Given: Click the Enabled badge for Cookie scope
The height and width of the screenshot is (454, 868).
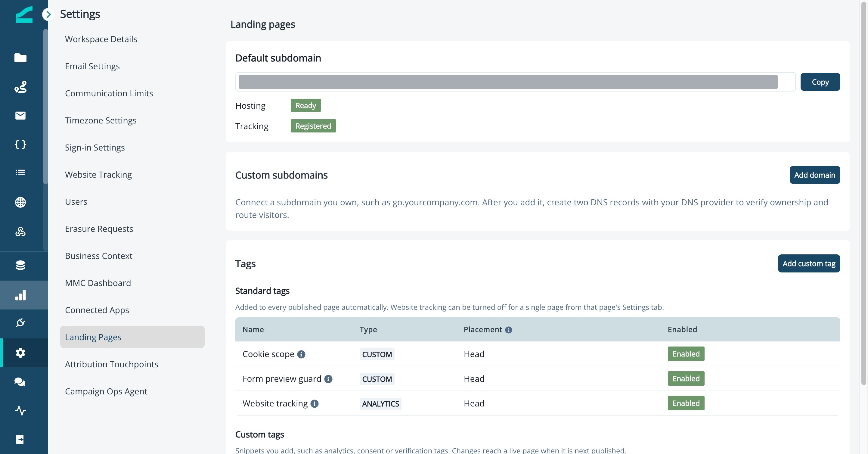Looking at the screenshot, I should 686,354.
